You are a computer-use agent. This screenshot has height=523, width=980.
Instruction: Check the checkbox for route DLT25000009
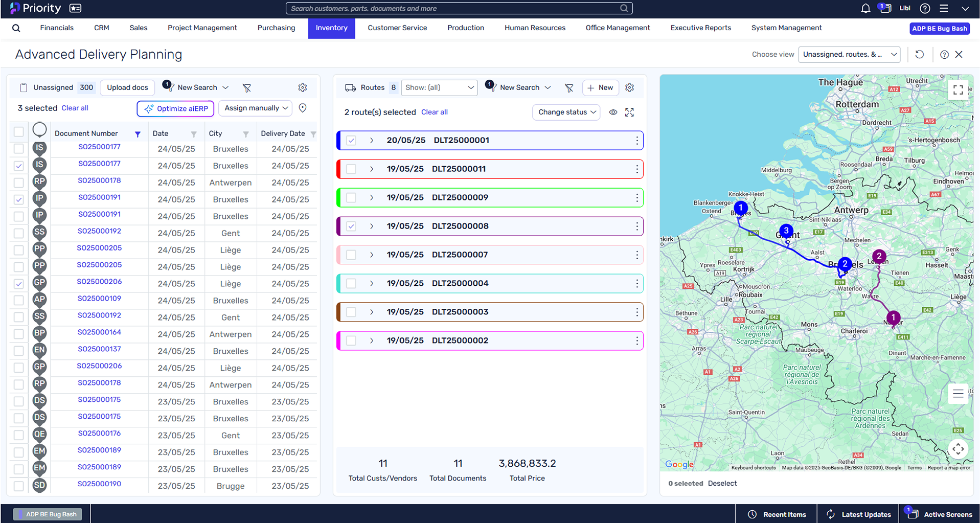click(x=351, y=198)
